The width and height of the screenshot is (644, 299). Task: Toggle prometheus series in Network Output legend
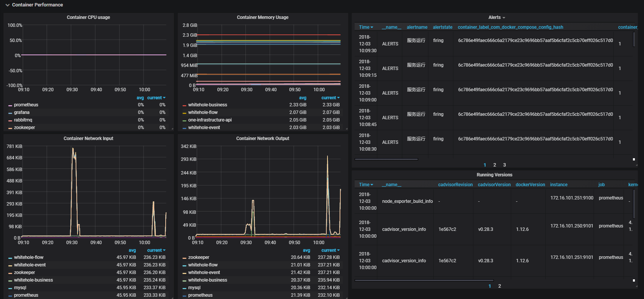tap(200, 295)
